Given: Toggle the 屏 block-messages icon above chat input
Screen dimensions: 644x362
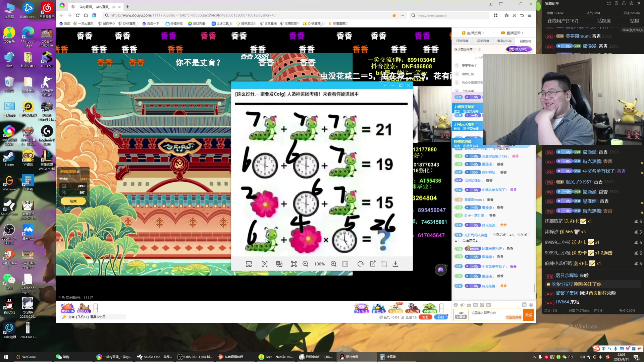Looking at the screenshot, I should point(524,305).
